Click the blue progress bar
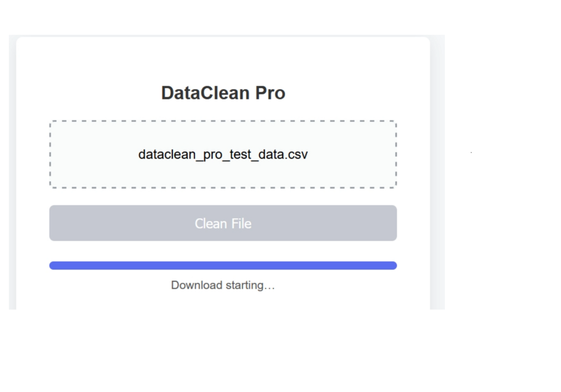This screenshot has height=392, width=561. pos(223,265)
